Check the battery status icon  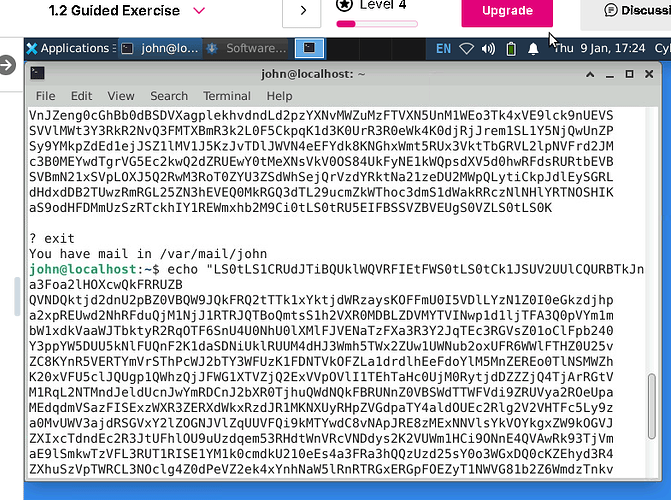(x=511, y=48)
